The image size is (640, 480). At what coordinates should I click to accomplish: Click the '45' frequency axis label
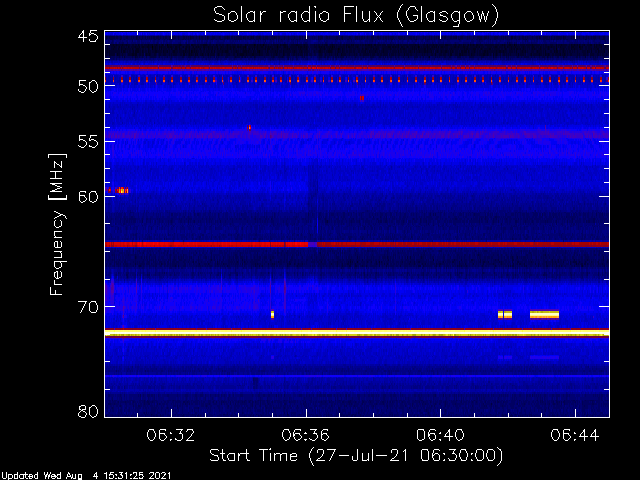point(88,37)
